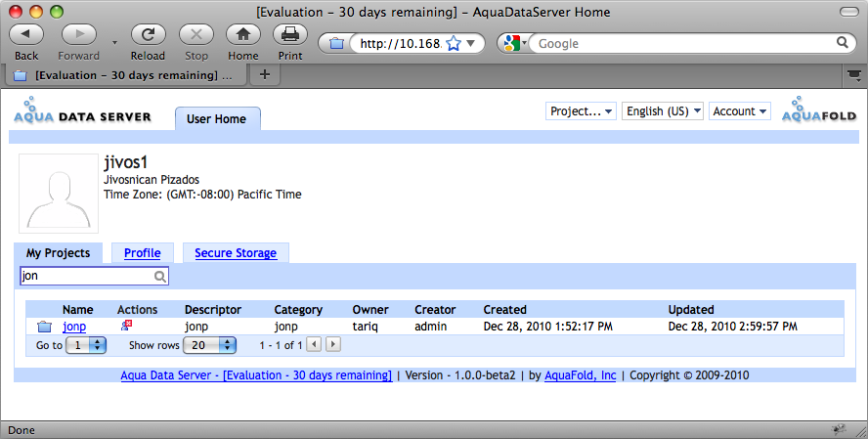Click the magnifier icon in project search
Image resolution: width=868 pixels, height=439 pixels.
pos(160,277)
